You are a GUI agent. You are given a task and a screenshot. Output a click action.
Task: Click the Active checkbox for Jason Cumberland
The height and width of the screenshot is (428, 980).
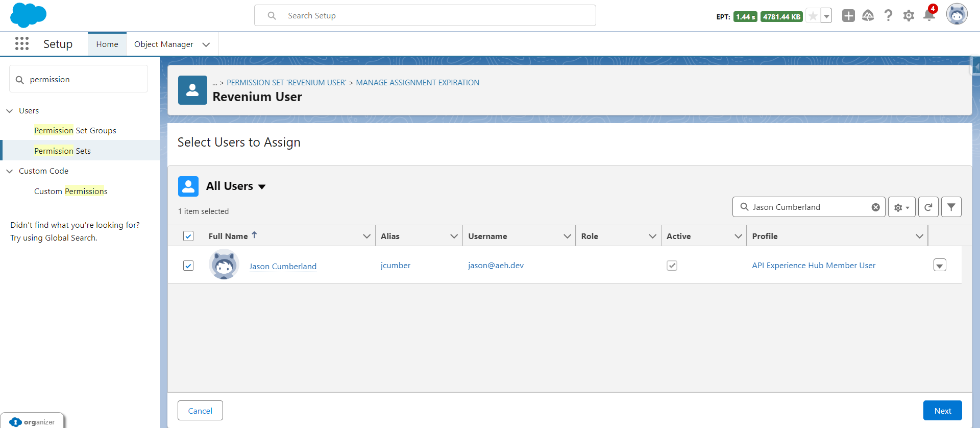[672, 266]
